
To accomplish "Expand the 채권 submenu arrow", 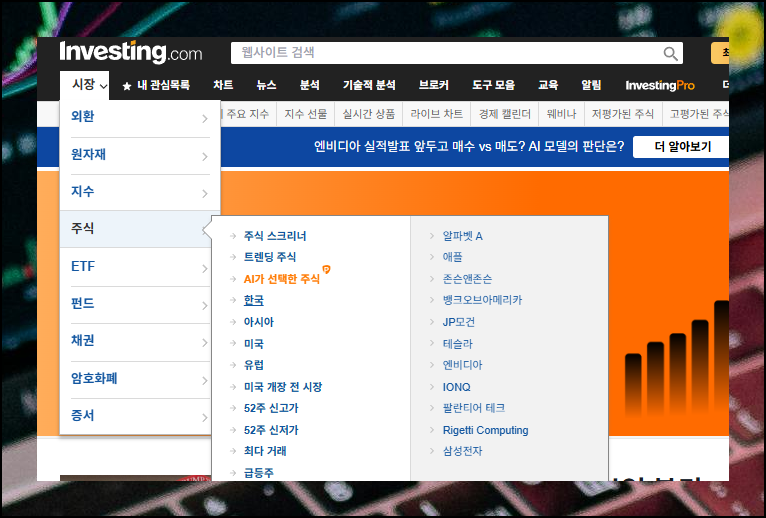I will (205, 343).
